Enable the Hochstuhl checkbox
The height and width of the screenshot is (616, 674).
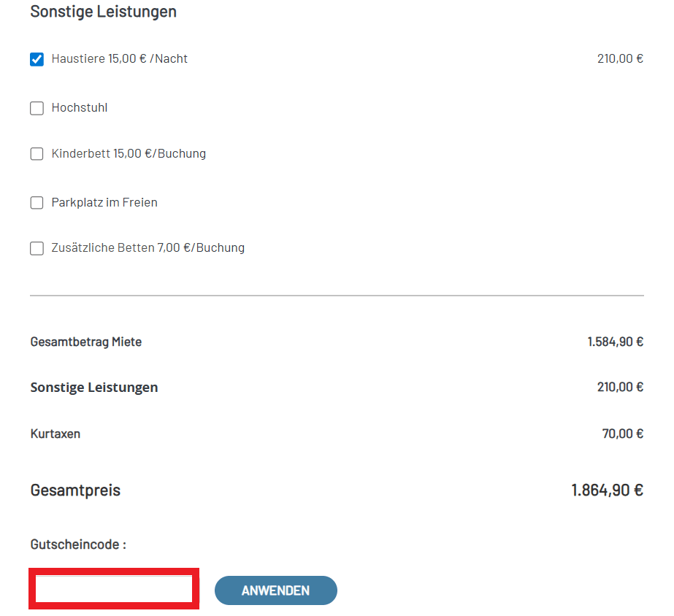click(37, 108)
